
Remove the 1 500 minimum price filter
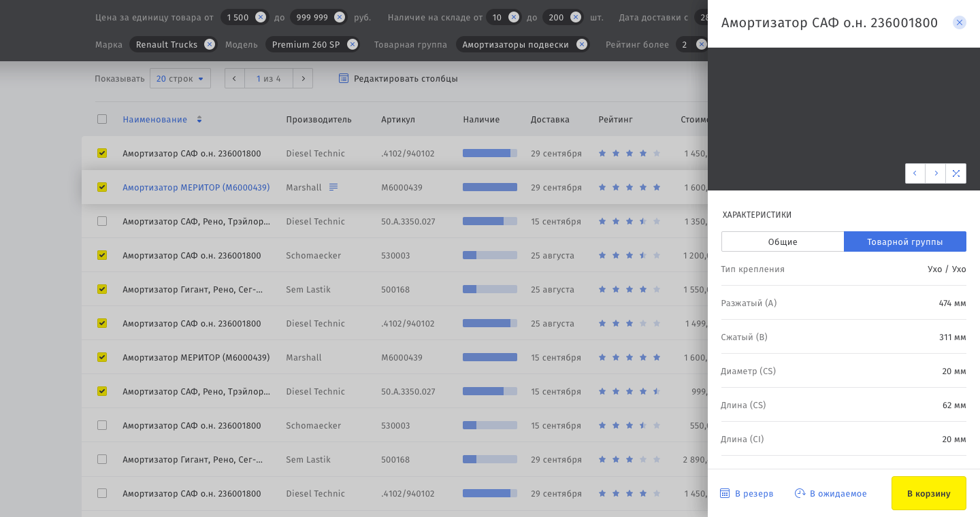click(x=261, y=17)
